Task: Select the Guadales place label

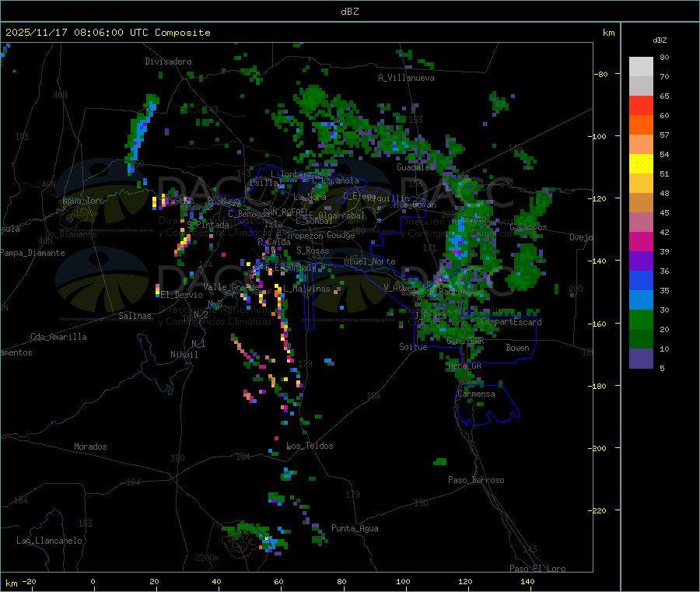Action: point(415,167)
